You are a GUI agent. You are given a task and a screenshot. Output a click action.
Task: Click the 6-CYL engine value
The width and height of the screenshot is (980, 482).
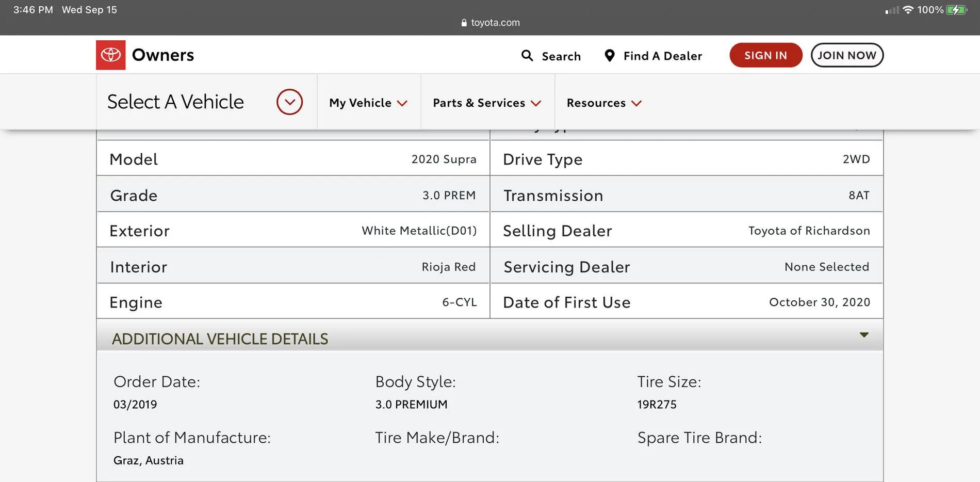[460, 302]
